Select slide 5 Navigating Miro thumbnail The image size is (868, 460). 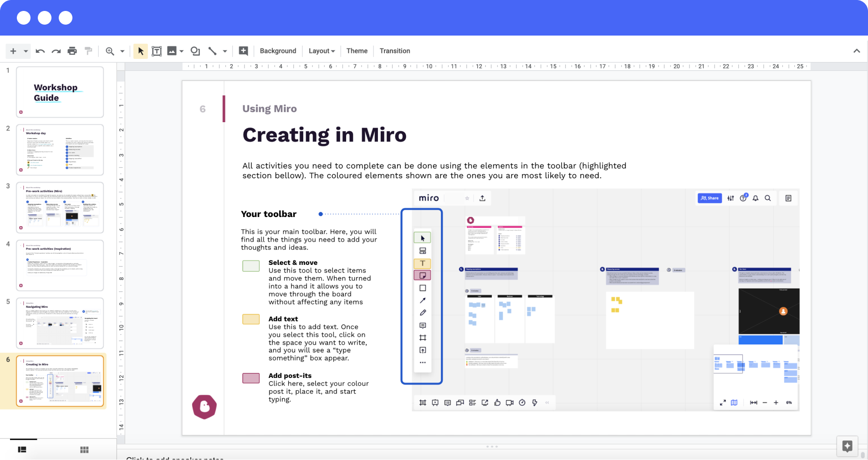click(60, 323)
